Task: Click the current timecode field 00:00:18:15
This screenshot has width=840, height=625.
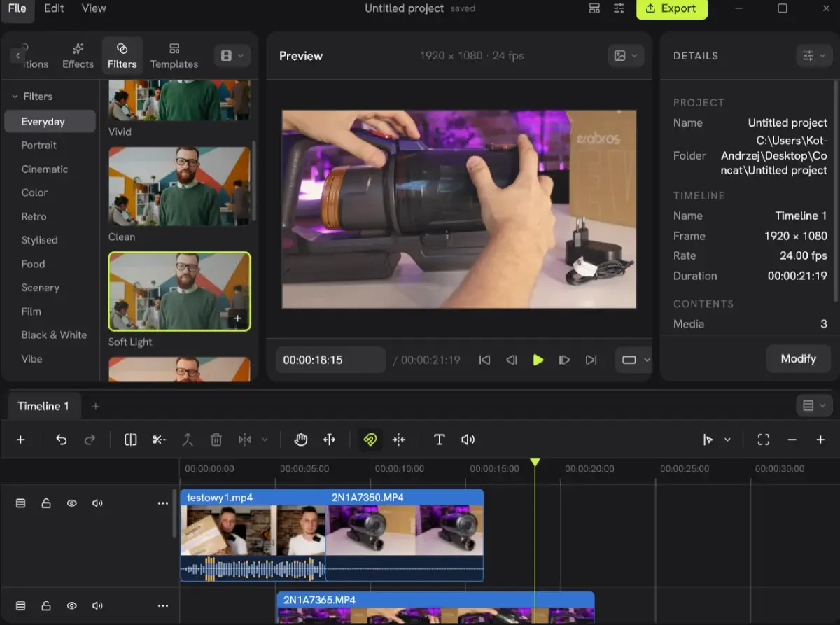Action: tap(330, 360)
